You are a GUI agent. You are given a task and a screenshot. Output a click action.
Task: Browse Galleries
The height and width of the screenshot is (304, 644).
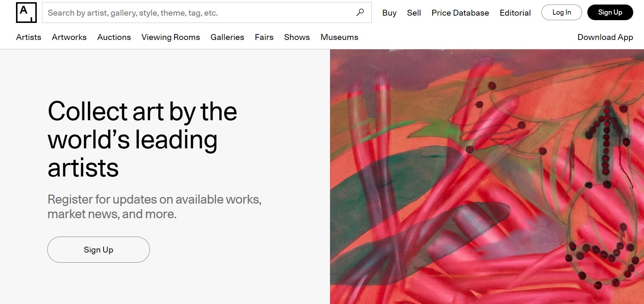pyautogui.click(x=227, y=37)
